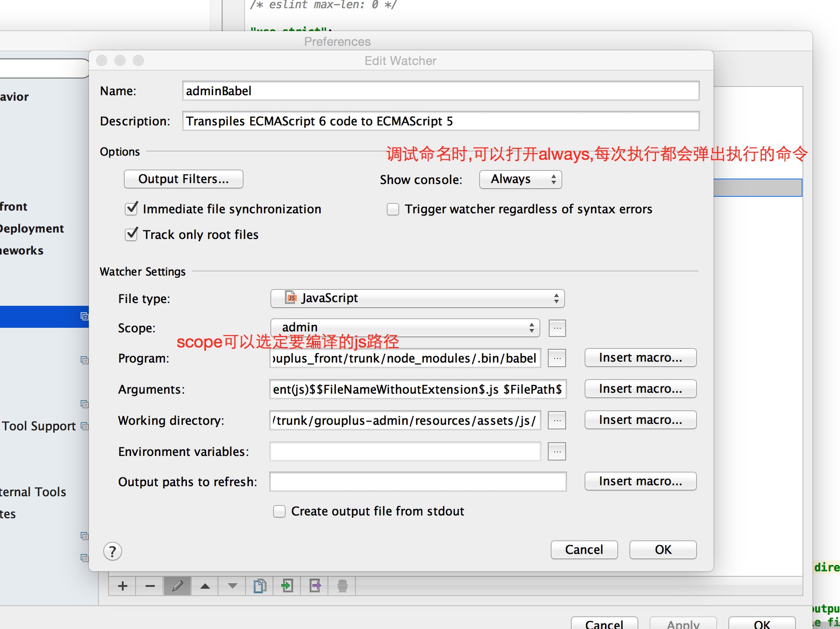Open the File type JavaScript dropdown
Viewport: 840px width, 629px height.
pyautogui.click(x=417, y=298)
